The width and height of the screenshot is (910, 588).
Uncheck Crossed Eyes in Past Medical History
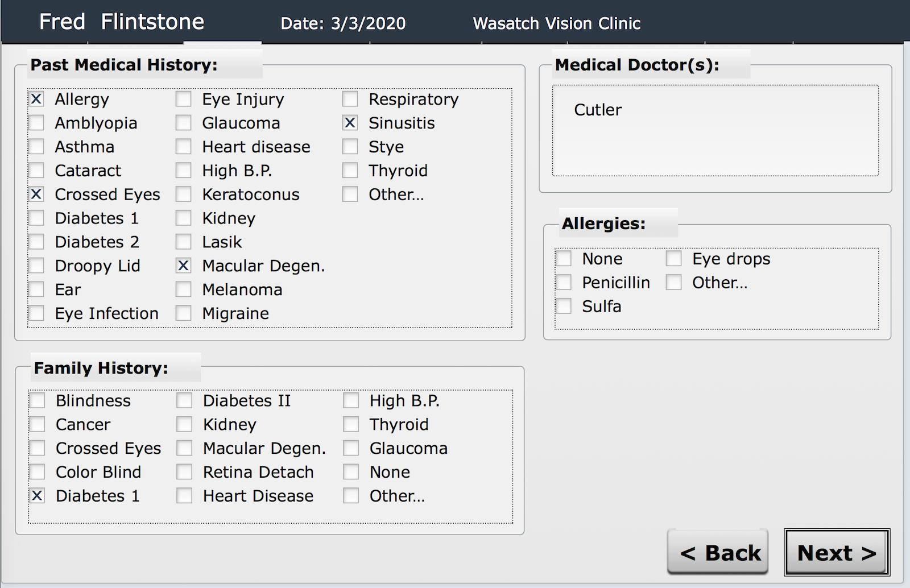point(36,194)
